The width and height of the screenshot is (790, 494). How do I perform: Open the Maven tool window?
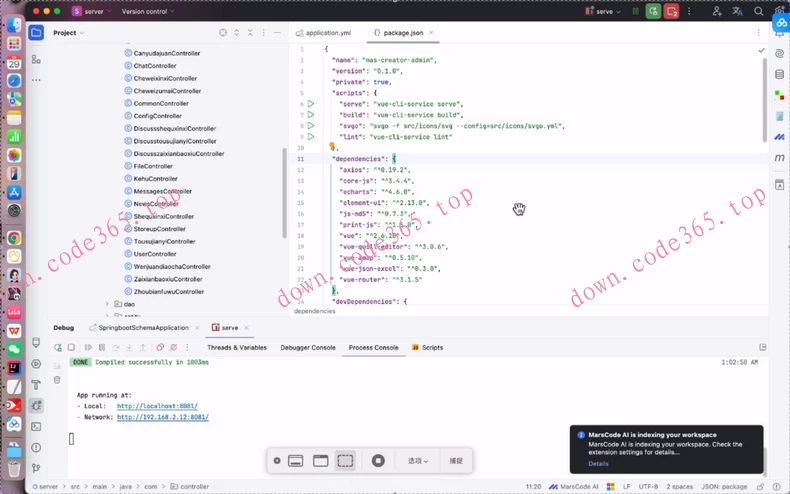coord(779,158)
